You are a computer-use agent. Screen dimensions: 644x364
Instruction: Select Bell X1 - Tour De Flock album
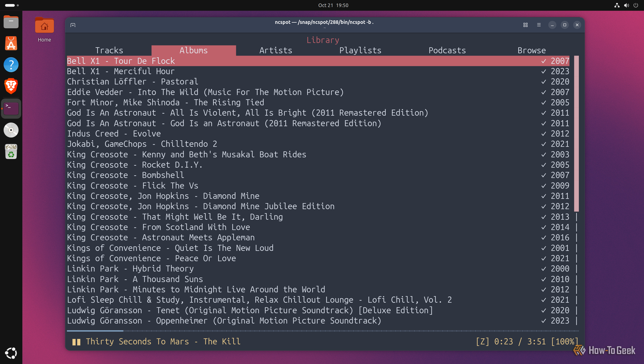(x=318, y=61)
